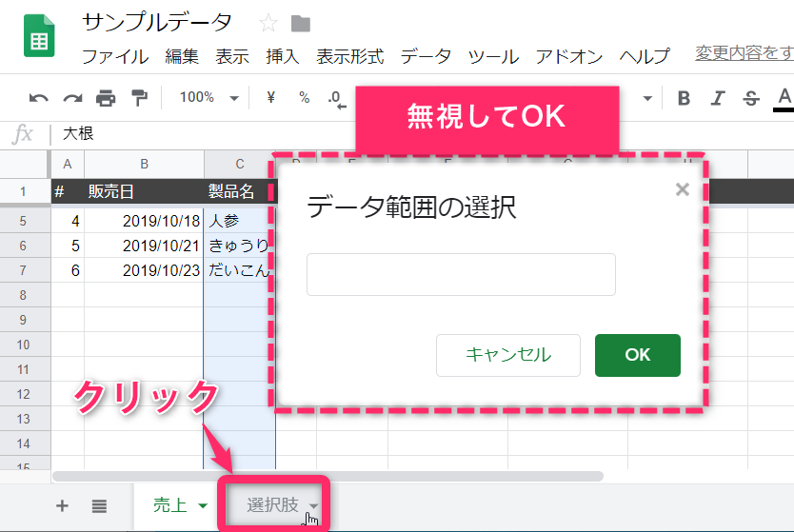Open the dropdown arrow left of Bold
Screen dimensions: 794x532
[x=647, y=98]
